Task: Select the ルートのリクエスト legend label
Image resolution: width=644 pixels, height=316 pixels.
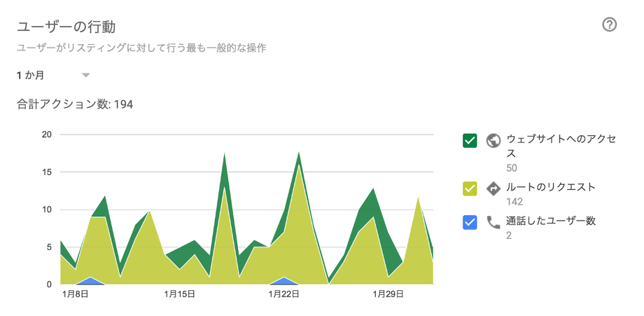Action: click(x=551, y=187)
